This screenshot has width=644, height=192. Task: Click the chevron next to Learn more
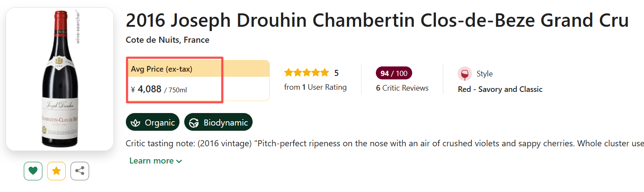point(179,161)
